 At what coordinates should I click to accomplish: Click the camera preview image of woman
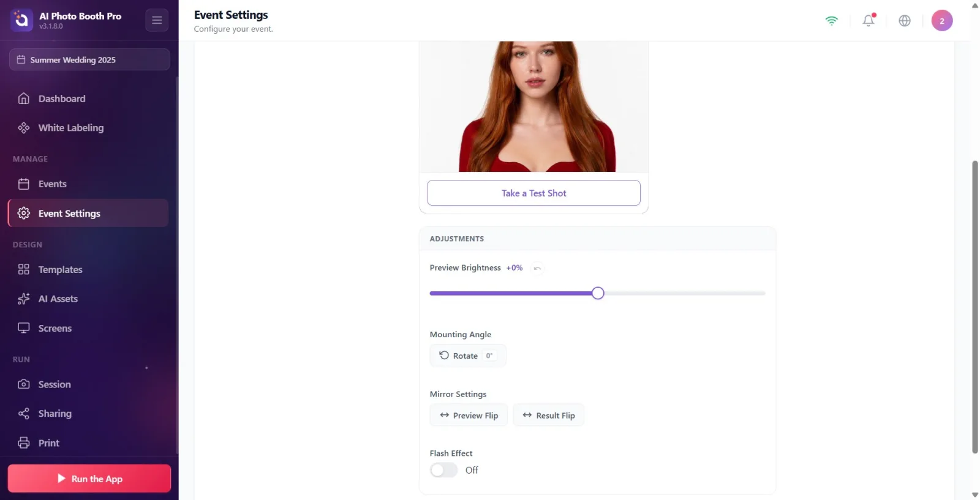(533, 106)
